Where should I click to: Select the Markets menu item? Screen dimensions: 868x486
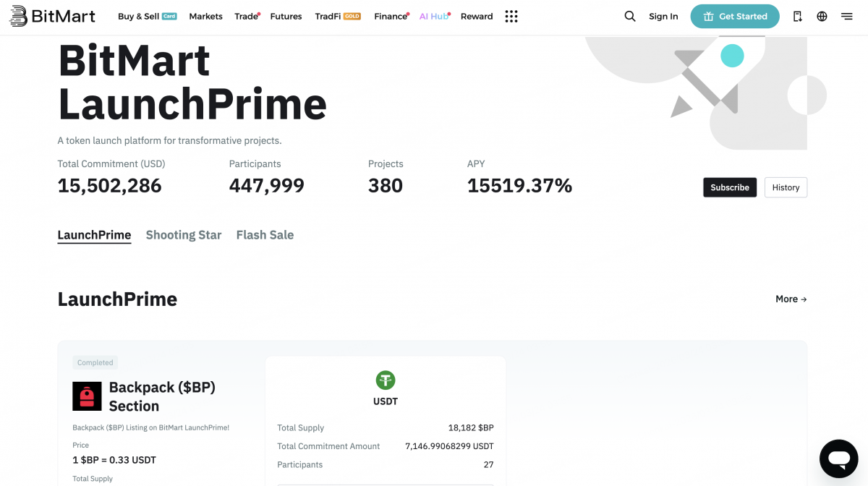(205, 15)
